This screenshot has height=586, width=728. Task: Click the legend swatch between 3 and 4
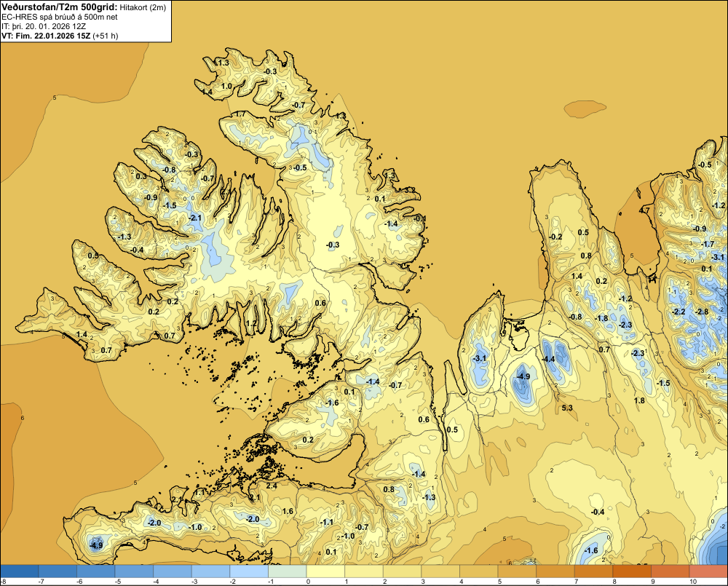[440, 571]
